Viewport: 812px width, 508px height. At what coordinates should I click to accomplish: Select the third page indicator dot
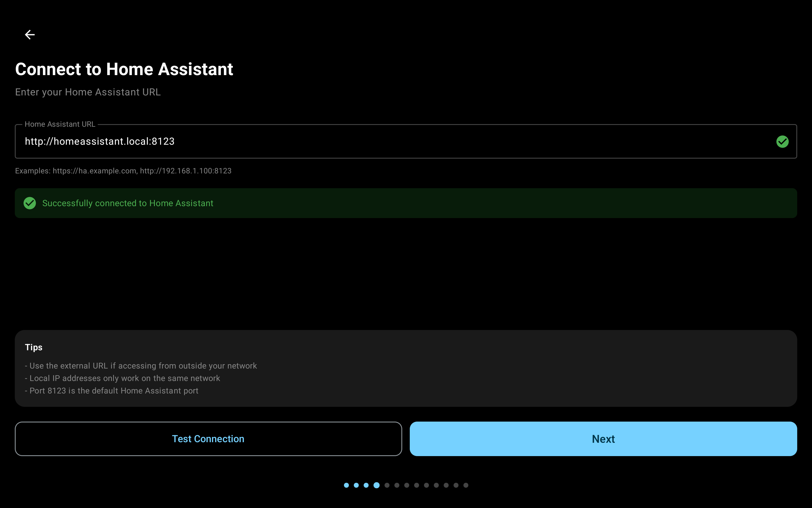366,485
